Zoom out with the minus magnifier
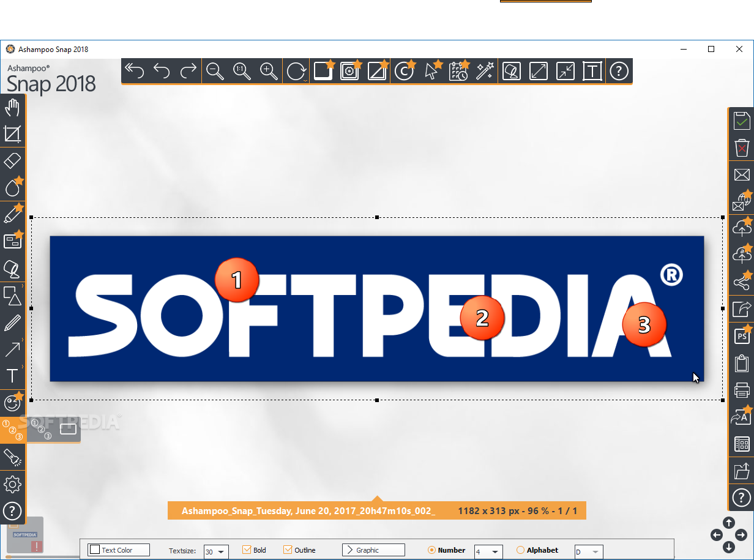Image resolution: width=754 pixels, height=560 pixels. (215, 71)
